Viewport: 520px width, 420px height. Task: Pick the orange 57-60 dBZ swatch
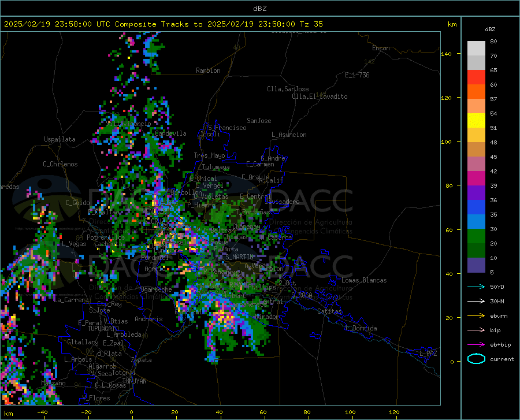pos(476,92)
